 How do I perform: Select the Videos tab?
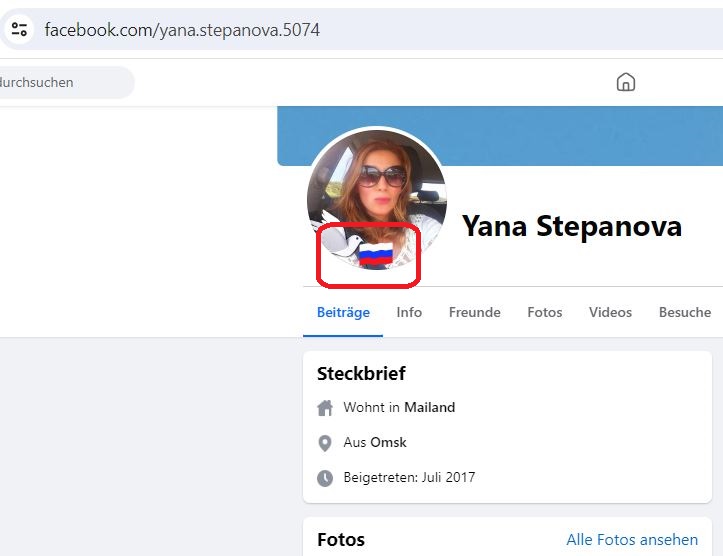click(610, 312)
